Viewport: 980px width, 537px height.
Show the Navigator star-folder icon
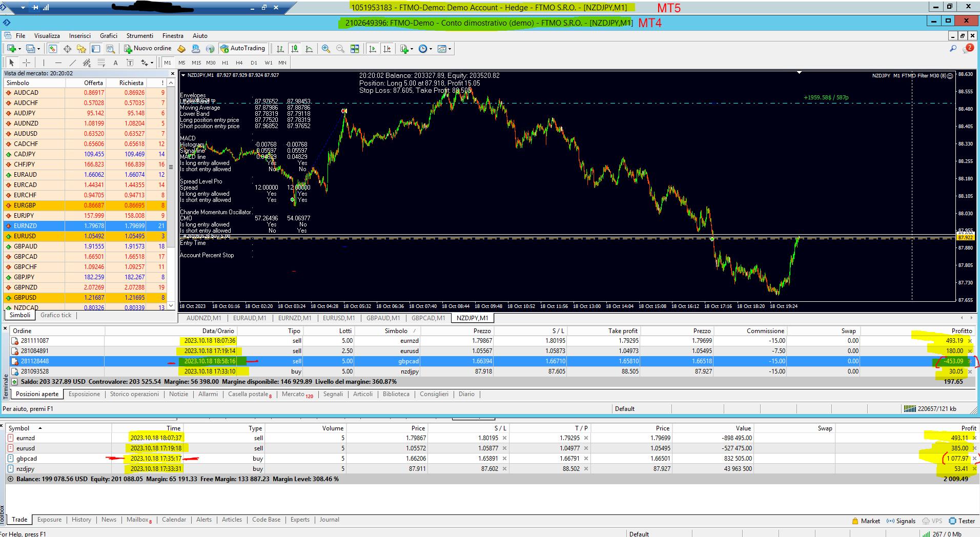(81, 49)
